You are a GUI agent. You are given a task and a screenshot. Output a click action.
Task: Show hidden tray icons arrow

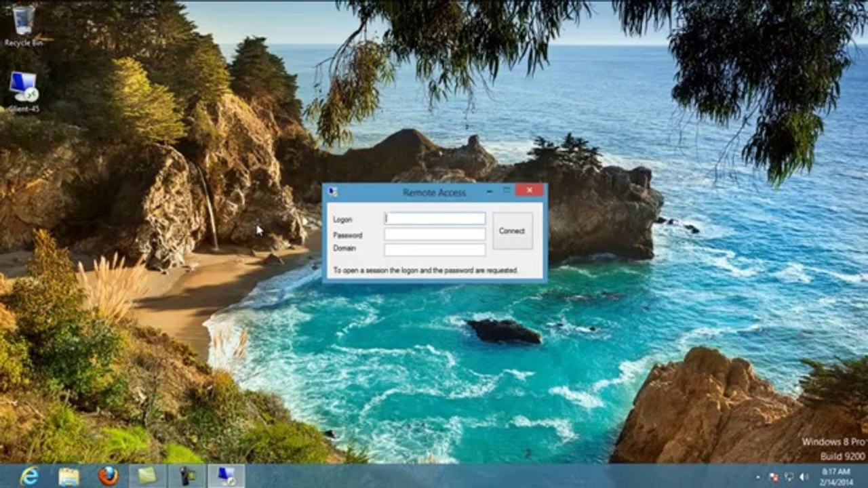[x=758, y=476]
